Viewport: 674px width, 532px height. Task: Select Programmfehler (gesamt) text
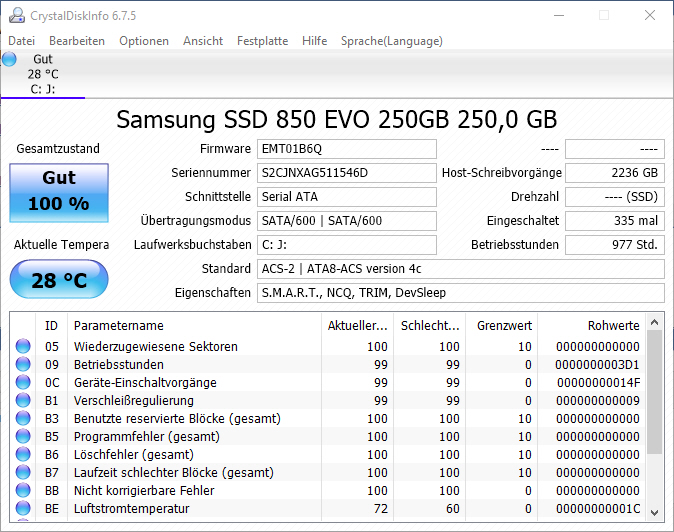point(147,437)
